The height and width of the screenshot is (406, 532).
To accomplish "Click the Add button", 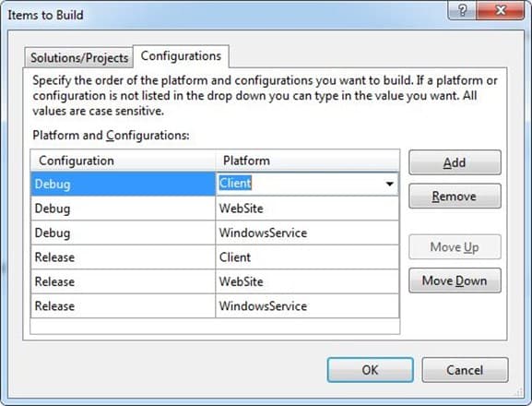I will [x=455, y=162].
